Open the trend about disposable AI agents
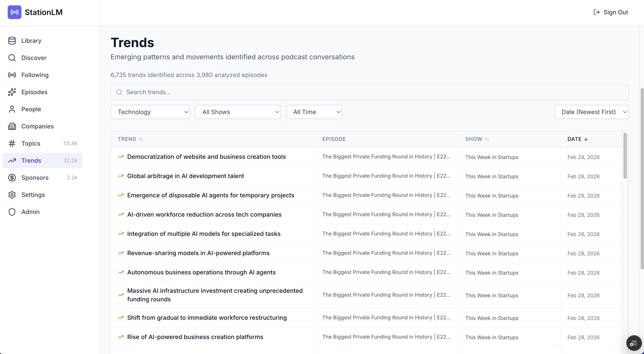The height and width of the screenshot is (354, 644). tap(211, 195)
